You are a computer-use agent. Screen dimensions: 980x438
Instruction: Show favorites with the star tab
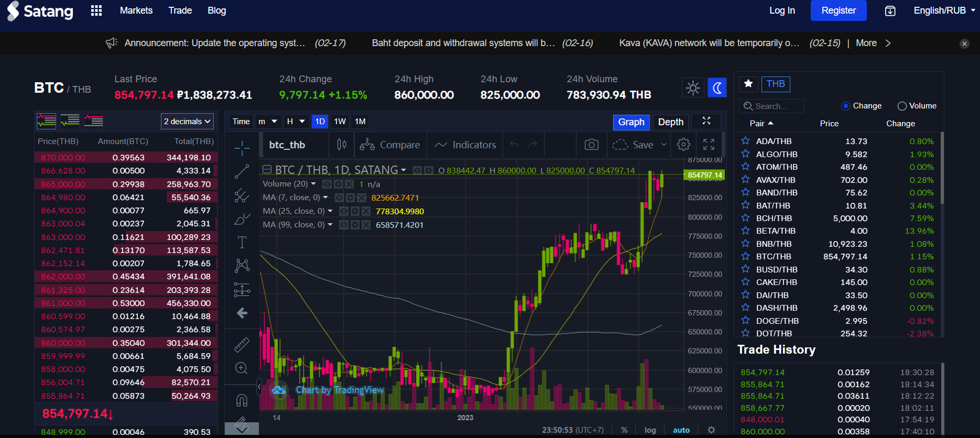point(748,84)
